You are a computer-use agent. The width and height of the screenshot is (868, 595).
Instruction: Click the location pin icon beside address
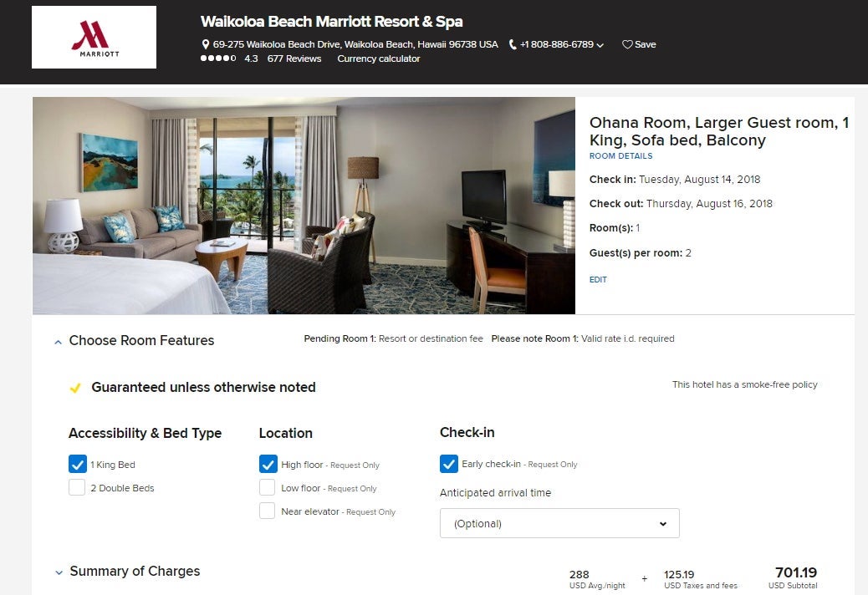[x=206, y=44]
